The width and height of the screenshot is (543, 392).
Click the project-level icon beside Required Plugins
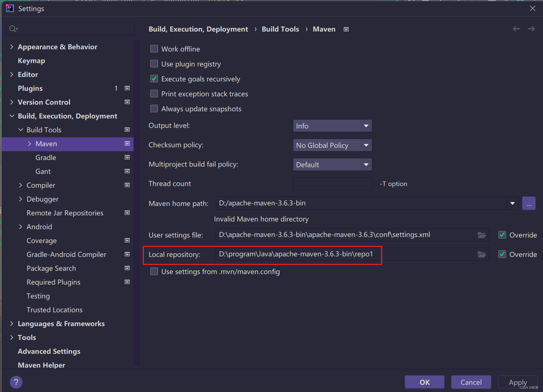pyautogui.click(x=127, y=282)
